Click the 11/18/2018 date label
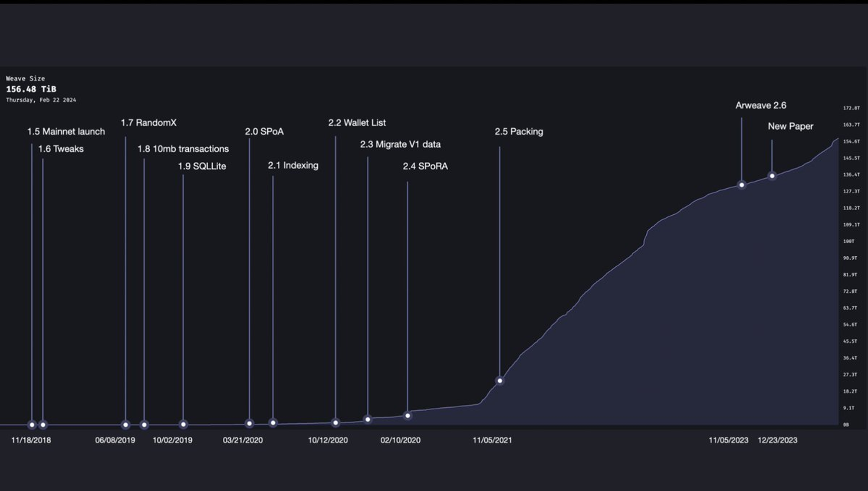The height and width of the screenshot is (491, 868). click(x=31, y=440)
